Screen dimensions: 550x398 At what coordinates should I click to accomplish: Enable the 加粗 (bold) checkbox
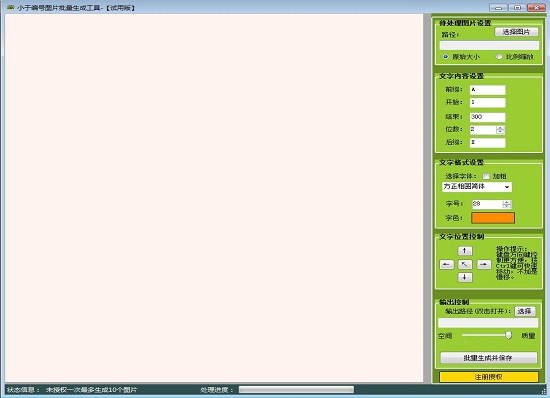click(x=486, y=176)
